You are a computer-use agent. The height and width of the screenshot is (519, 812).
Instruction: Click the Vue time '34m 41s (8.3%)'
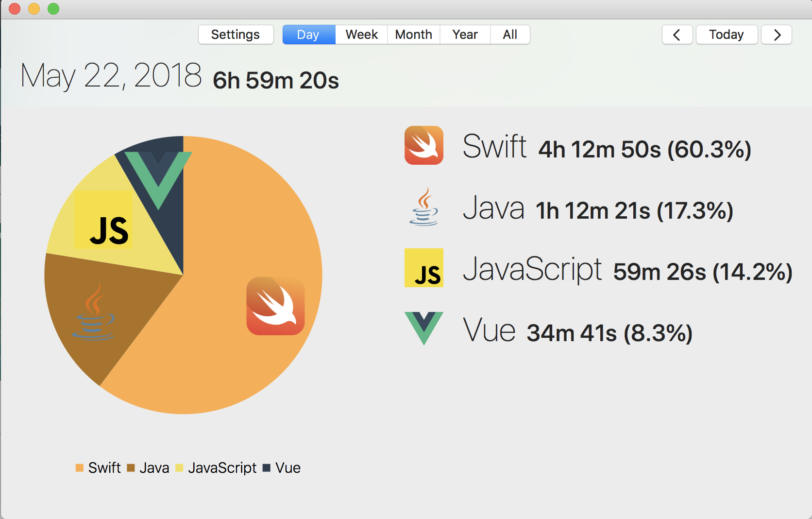[x=609, y=333]
